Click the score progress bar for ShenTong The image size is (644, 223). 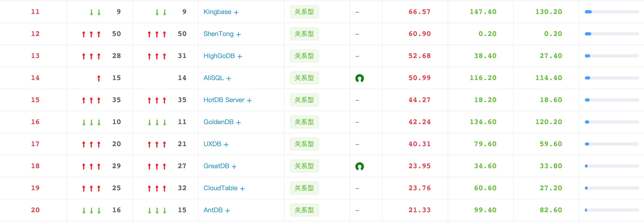(612, 34)
